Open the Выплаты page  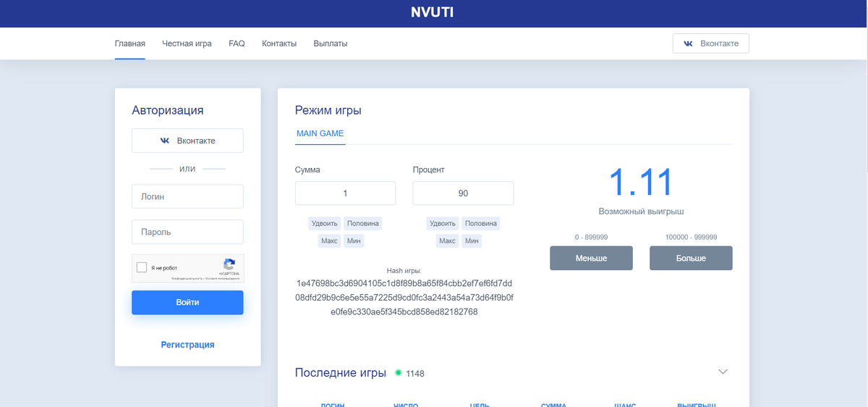[x=331, y=43]
